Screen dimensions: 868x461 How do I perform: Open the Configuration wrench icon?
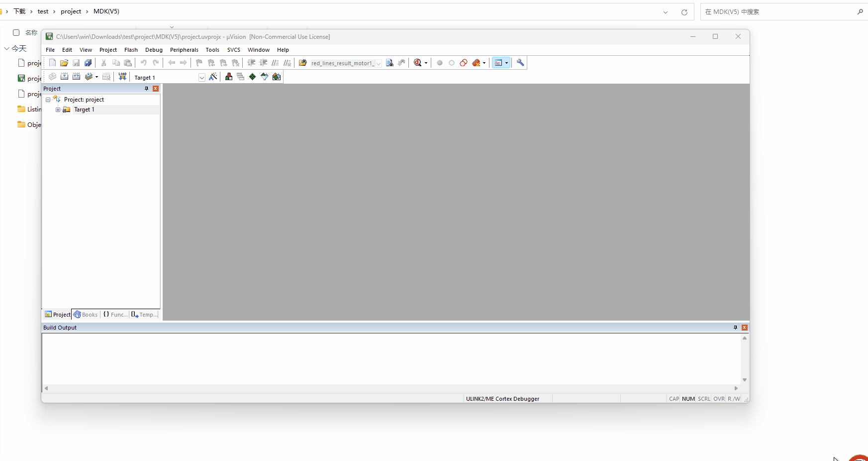click(519, 62)
